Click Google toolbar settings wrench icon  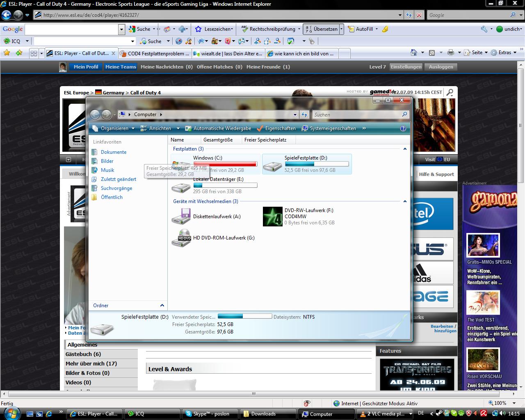(484, 29)
